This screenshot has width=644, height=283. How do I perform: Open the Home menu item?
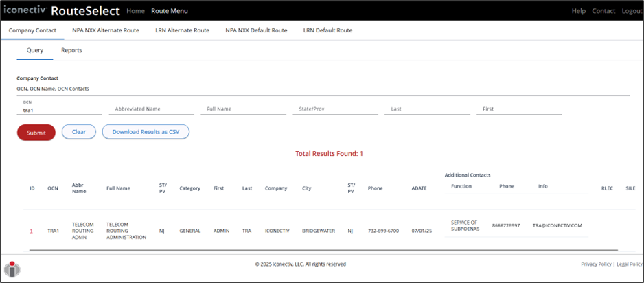(x=135, y=11)
